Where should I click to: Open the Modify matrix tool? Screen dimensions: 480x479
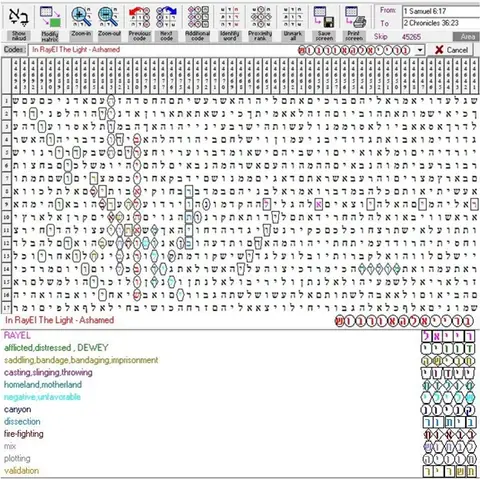click(50, 17)
